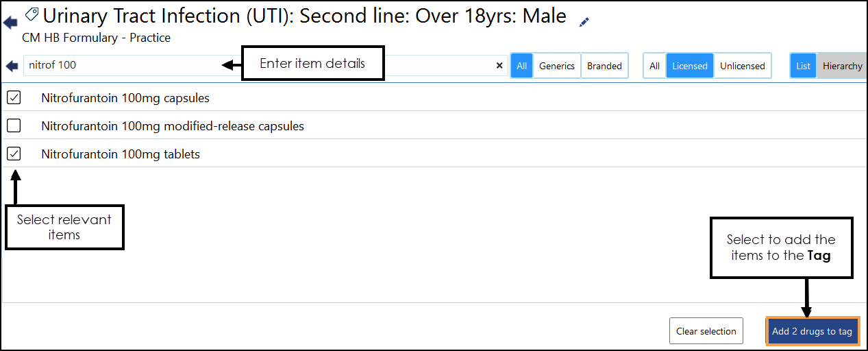
Task: Select the Branded filter
Action: 604,66
